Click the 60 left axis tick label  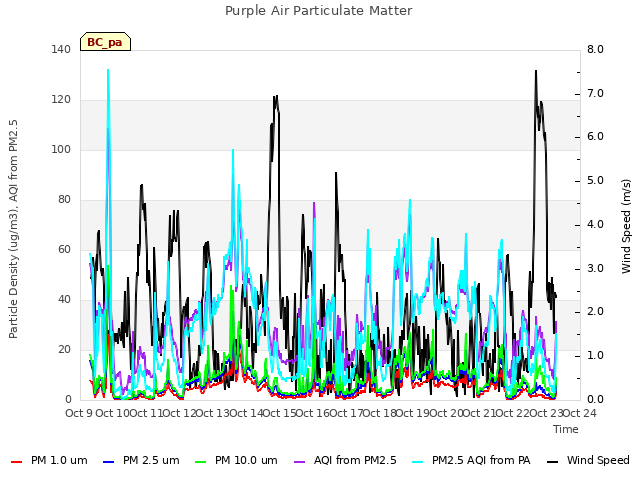64,249
